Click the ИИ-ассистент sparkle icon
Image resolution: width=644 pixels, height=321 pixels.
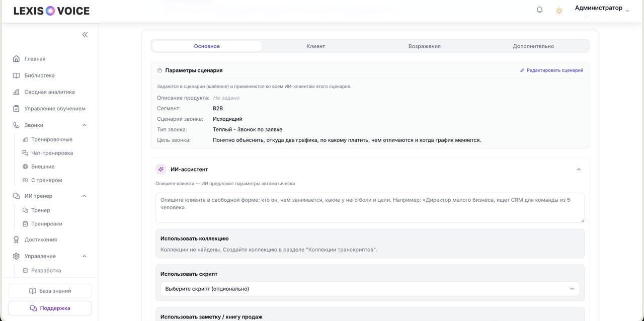click(x=161, y=170)
